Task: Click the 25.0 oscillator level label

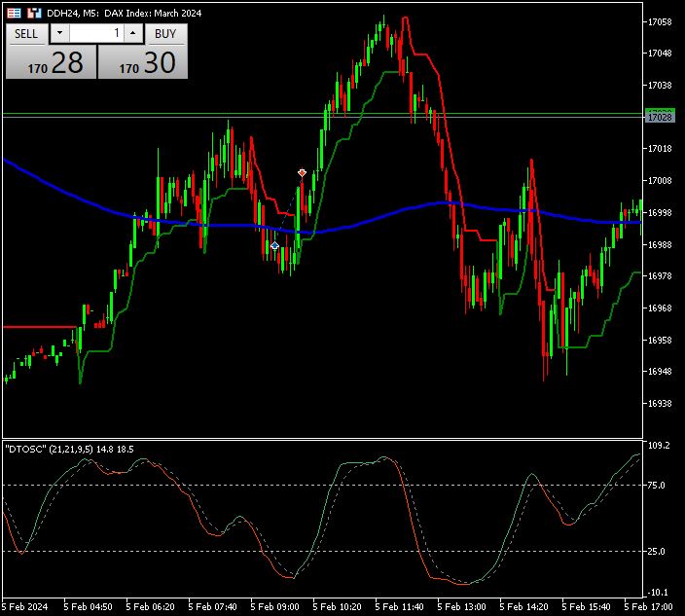Action: pos(656,552)
